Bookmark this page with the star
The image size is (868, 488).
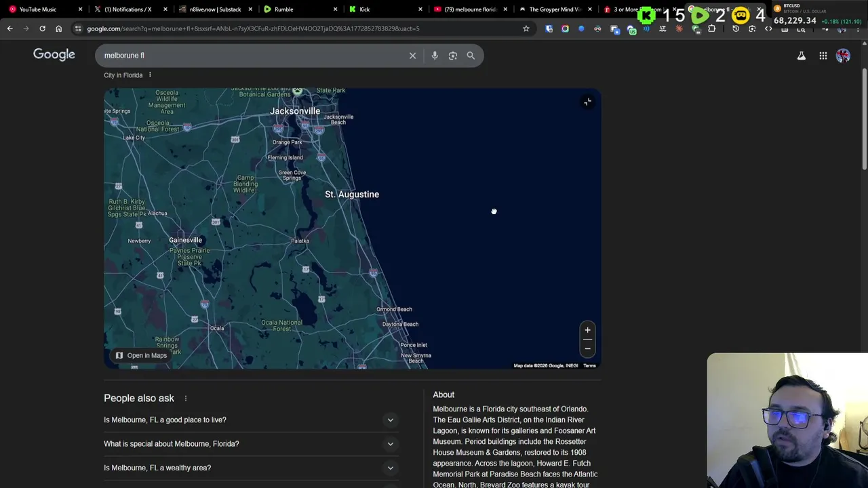(x=526, y=28)
